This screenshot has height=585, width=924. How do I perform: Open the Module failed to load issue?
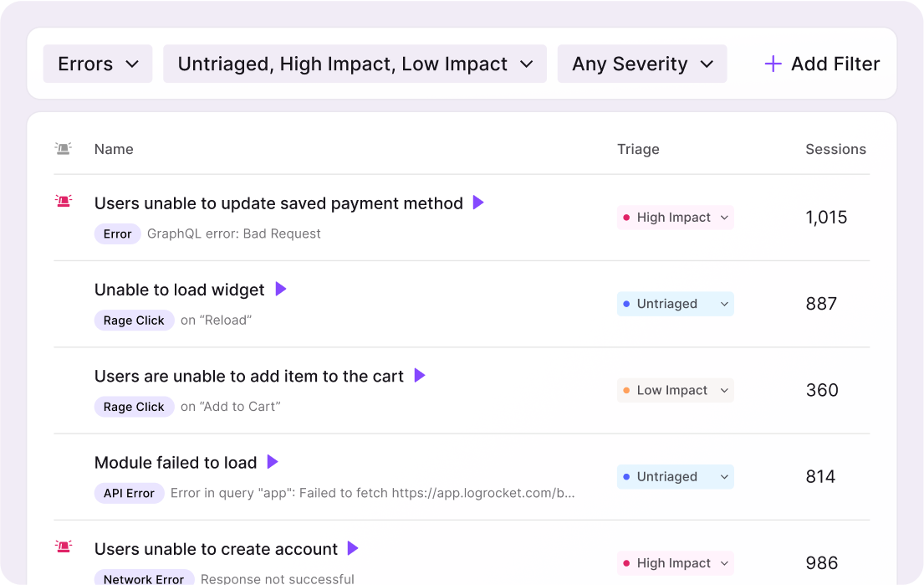(x=176, y=463)
